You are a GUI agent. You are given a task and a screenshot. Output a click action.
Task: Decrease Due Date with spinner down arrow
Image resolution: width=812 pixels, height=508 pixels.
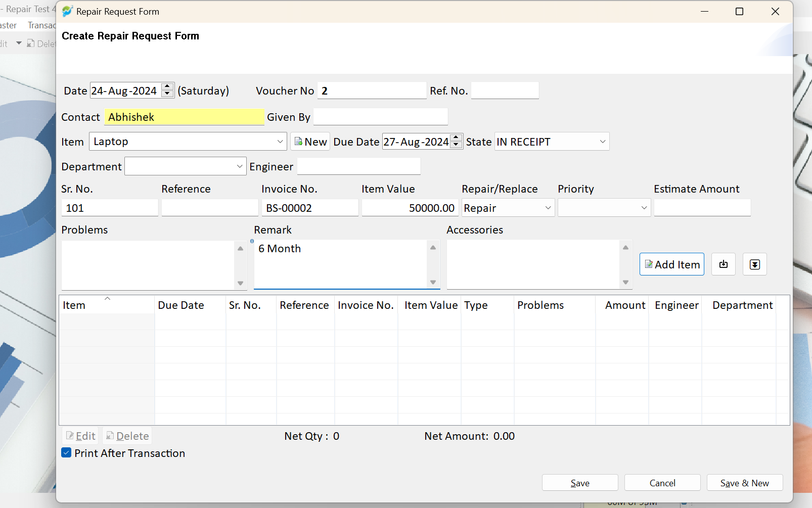[456, 145]
